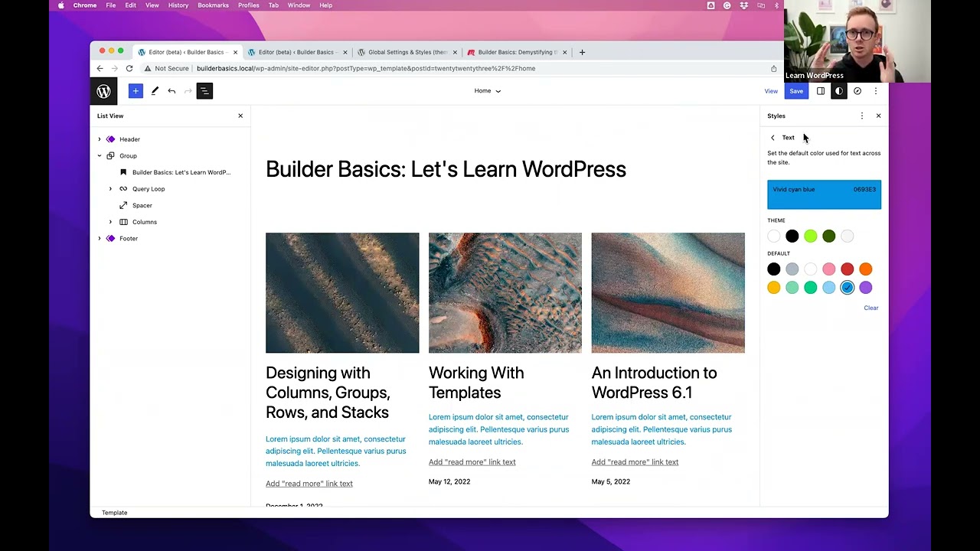This screenshot has width=980, height=551.
Task: Click the Save button
Action: 796,91
